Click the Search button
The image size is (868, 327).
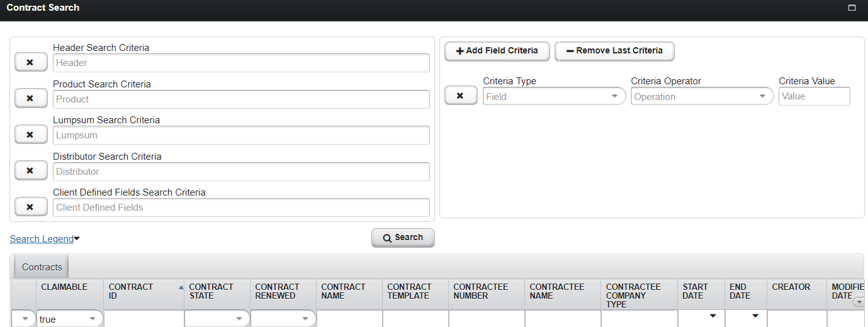[x=403, y=238]
